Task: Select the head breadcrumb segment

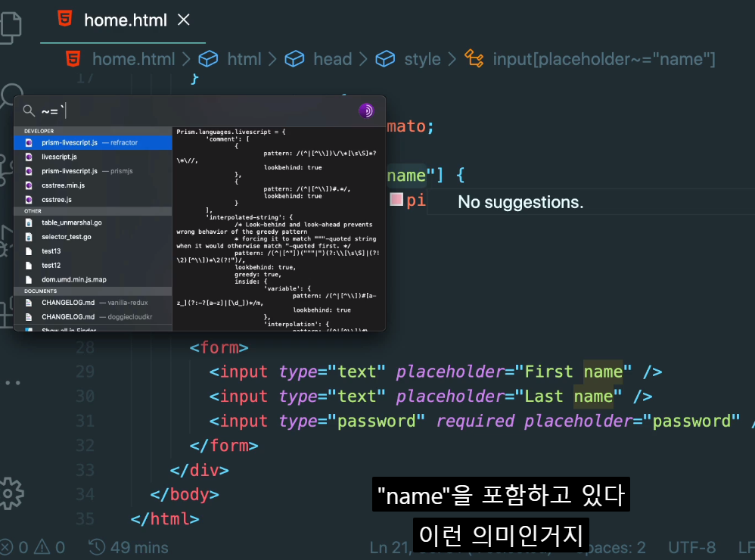Action: tap(332, 59)
